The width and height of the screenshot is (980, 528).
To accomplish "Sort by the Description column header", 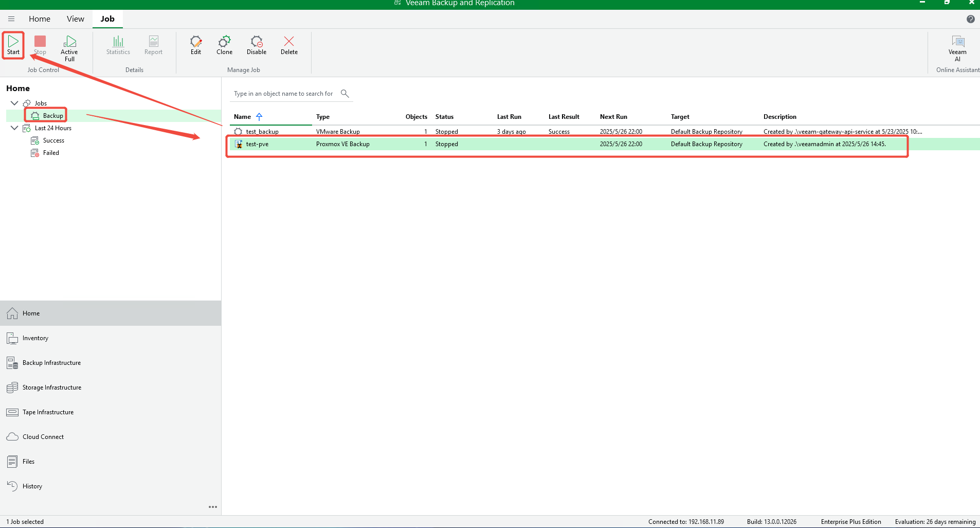I will click(779, 117).
